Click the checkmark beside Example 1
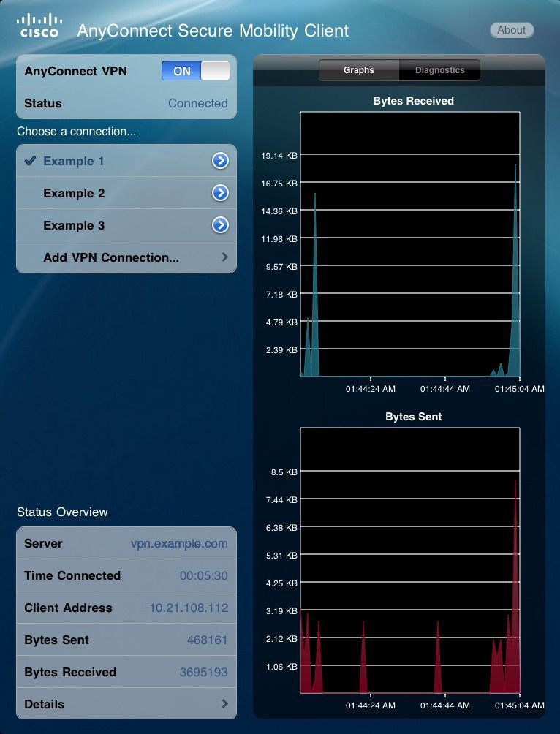560x734 pixels. [x=30, y=161]
